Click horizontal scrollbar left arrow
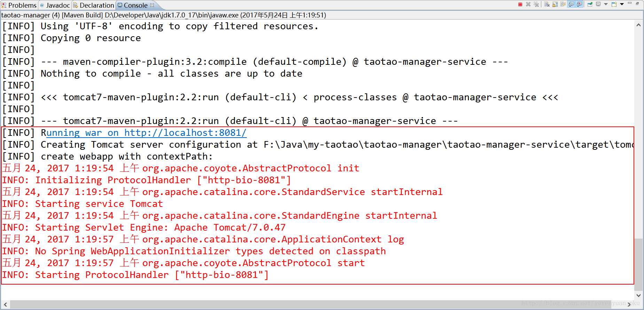 (5, 304)
